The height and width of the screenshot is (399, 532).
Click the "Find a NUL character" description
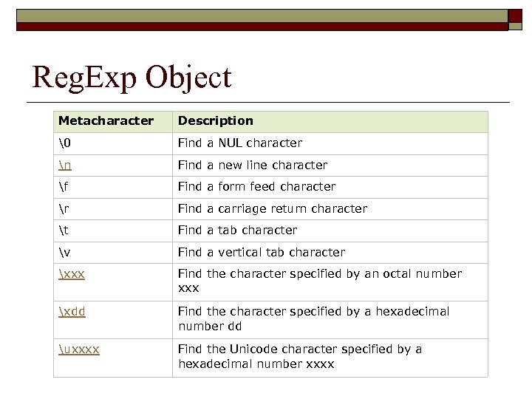(240, 143)
